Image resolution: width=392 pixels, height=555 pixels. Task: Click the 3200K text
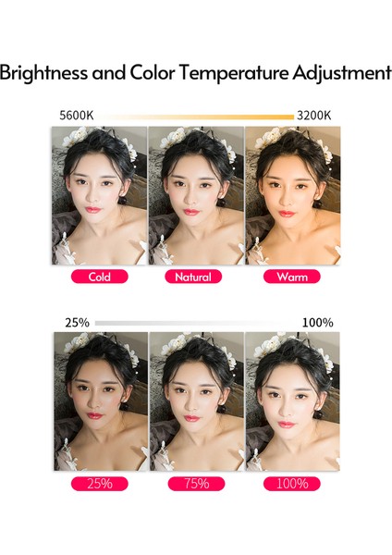(314, 116)
